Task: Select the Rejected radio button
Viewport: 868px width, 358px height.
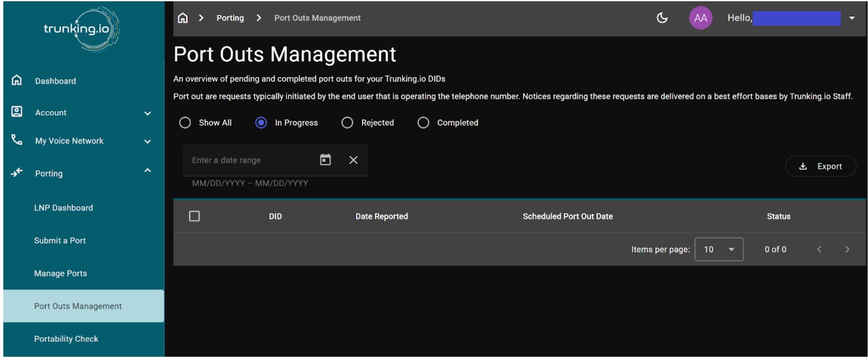Action: click(x=347, y=123)
